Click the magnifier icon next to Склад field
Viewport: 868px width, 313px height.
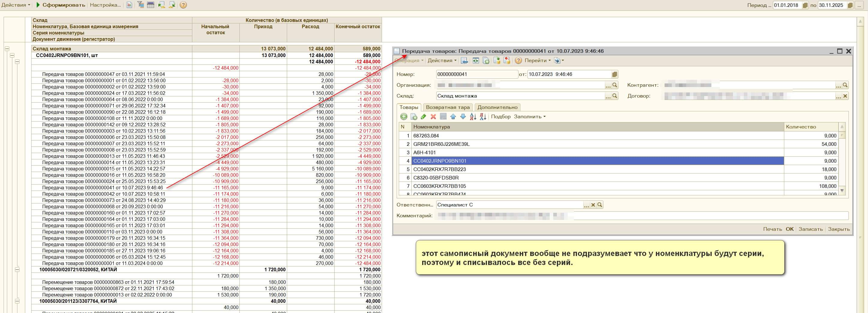pos(614,96)
